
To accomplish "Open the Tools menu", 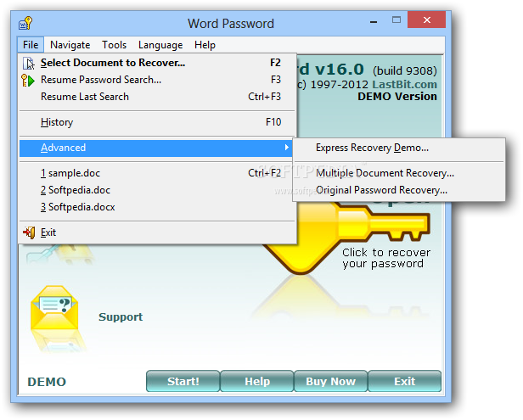I will tap(114, 45).
